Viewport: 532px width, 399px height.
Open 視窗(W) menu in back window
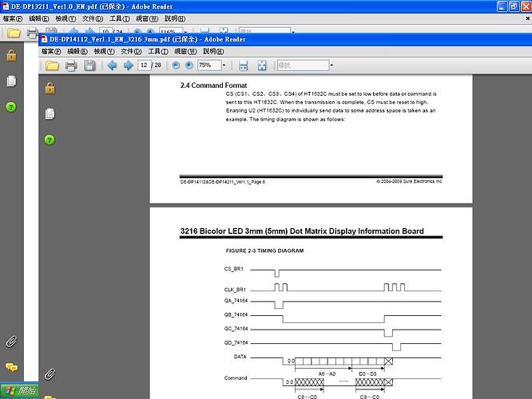point(147,18)
